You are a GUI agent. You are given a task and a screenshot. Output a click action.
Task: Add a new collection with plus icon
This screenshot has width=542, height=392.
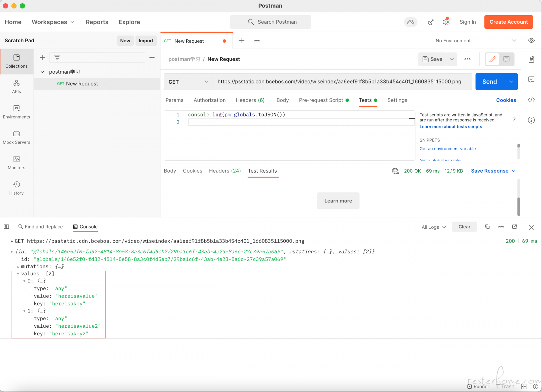point(42,58)
